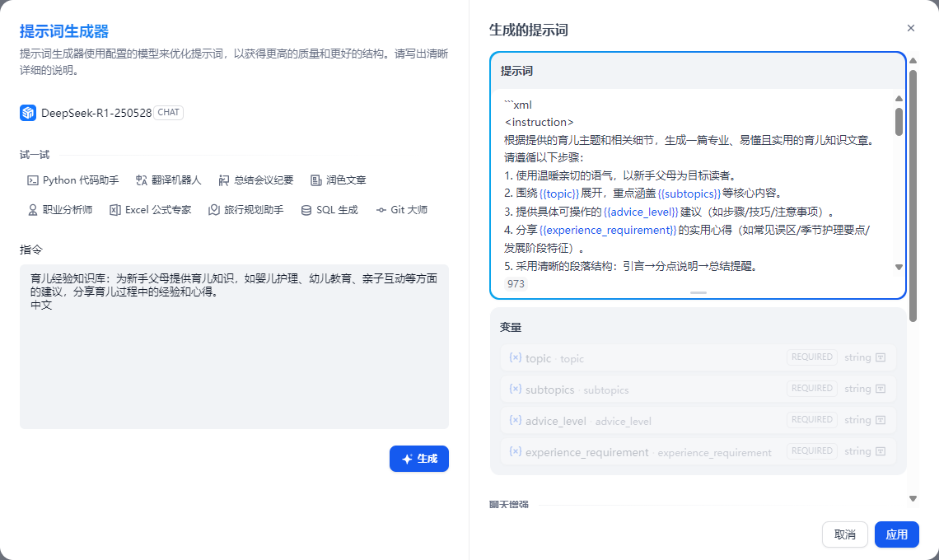Click the {{topic}} variable in prompt text

[559, 194]
